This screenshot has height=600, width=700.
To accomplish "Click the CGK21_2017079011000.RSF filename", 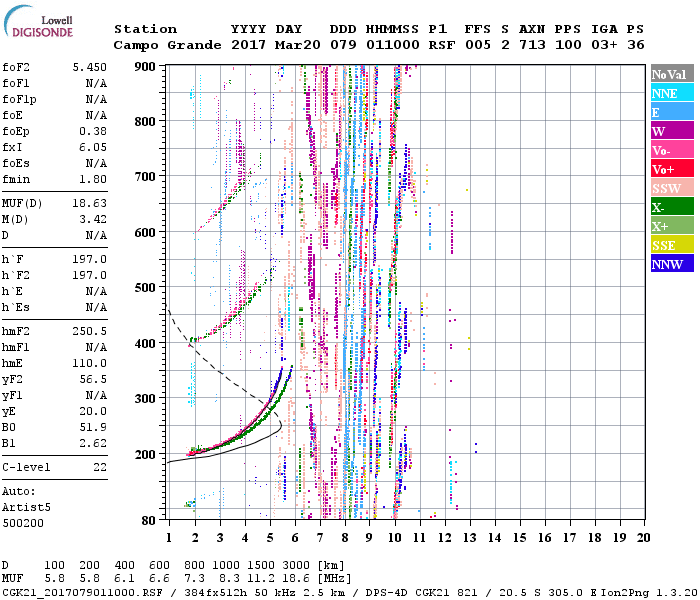I will [82, 592].
